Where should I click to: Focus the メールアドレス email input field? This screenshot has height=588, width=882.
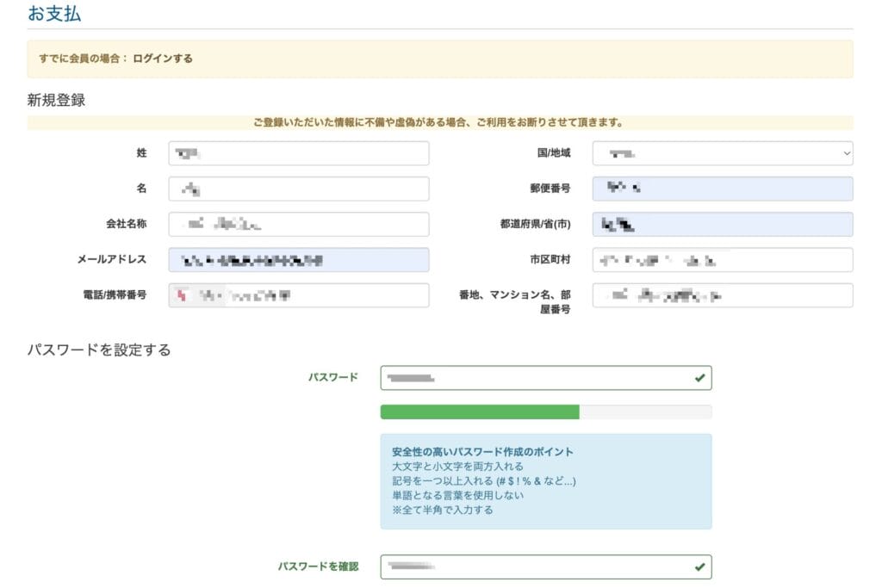(298, 259)
